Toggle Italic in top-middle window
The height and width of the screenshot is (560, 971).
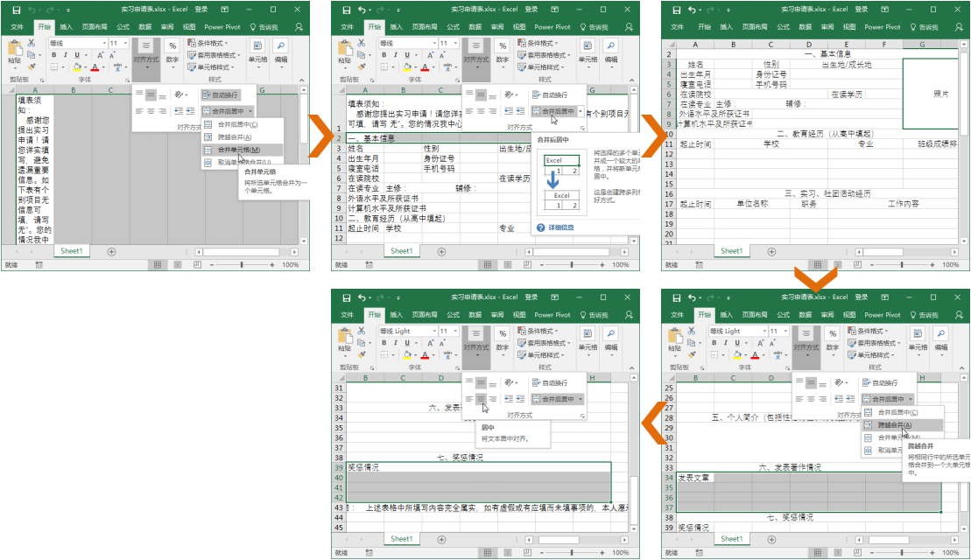395,55
